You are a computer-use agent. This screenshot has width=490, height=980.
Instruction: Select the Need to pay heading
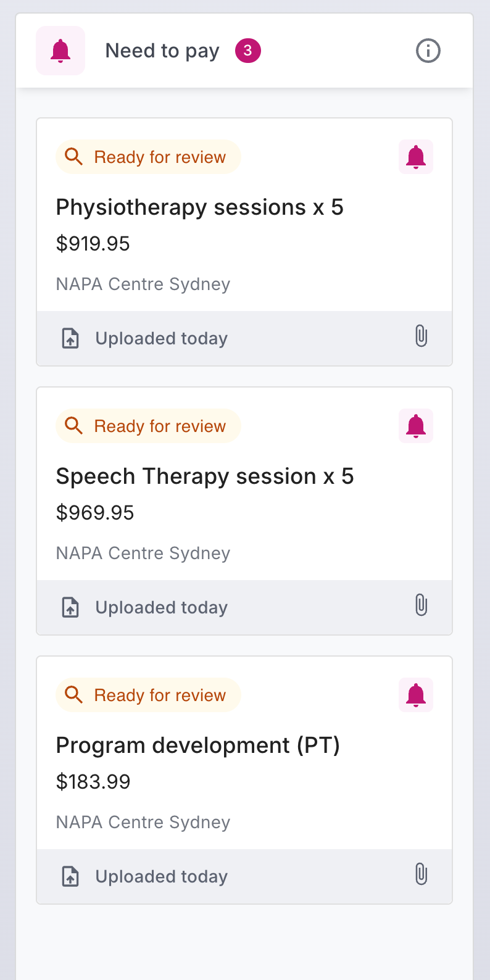coord(162,51)
